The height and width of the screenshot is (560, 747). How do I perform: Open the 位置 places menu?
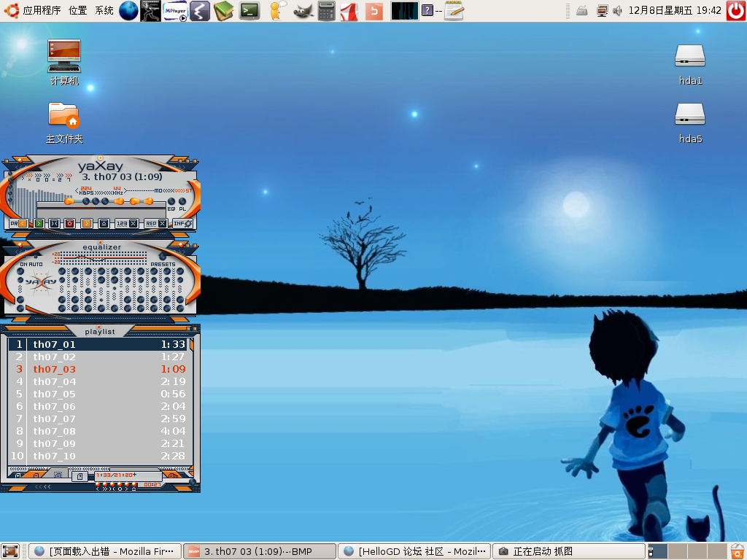click(77, 10)
